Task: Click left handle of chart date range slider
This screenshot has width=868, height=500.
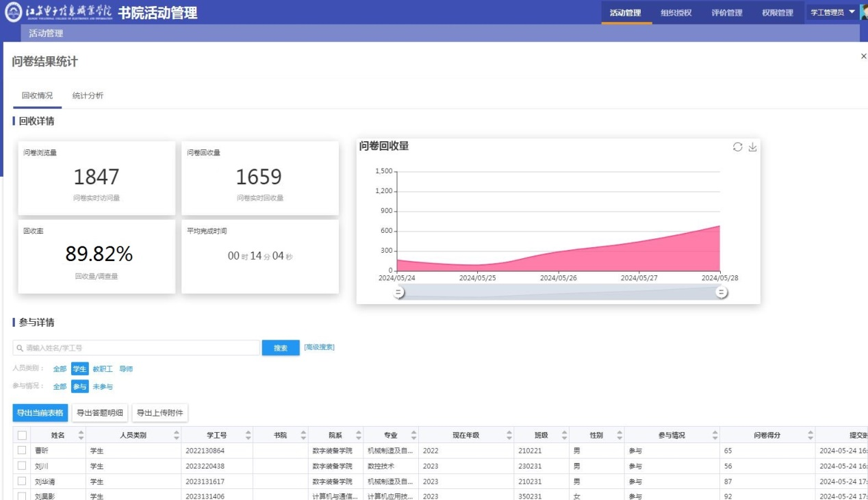Action: [398, 292]
